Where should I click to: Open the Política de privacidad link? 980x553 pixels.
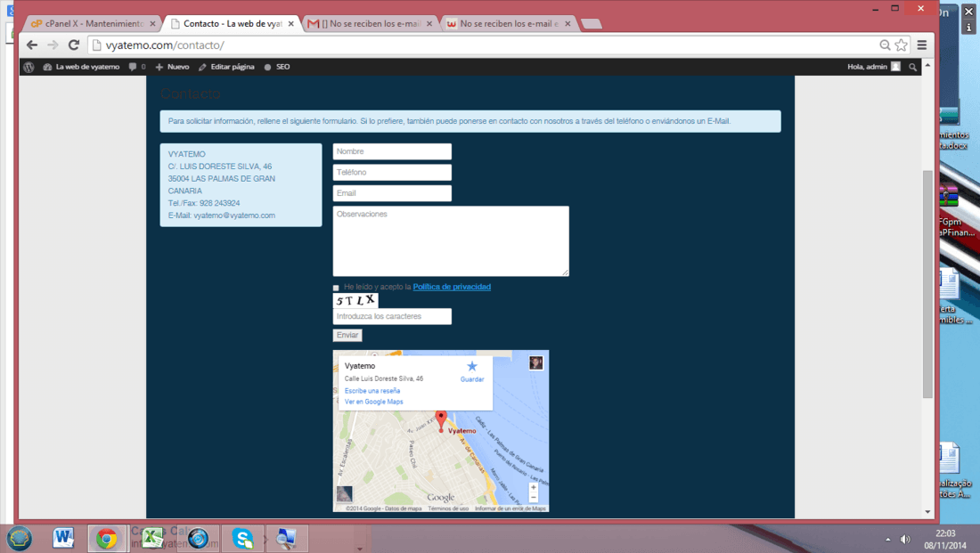[452, 287]
